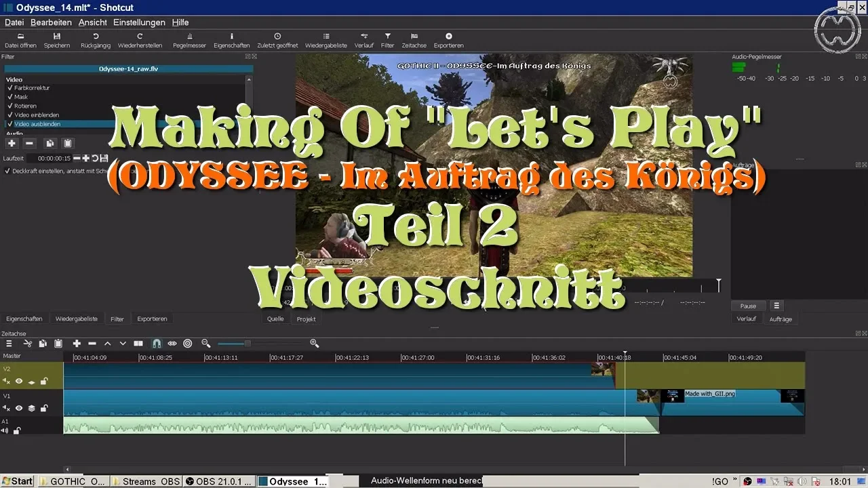Switch to Projekt tab
The width and height of the screenshot is (868, 488).
(x=307, y=319)
